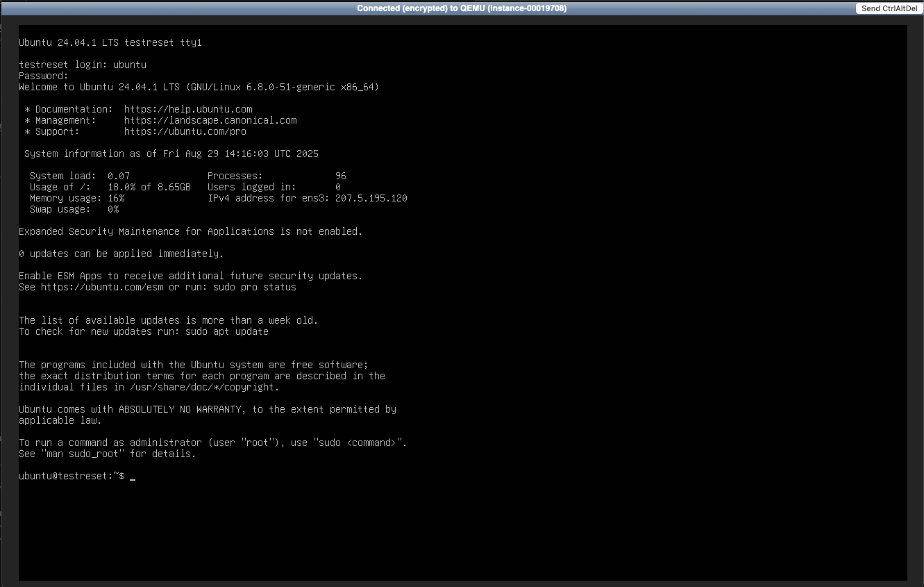The height and width of the screenshot is (587, 924).
Task: Click the disk usage '18.0% of 8.65GB' value
Action: click(x=149, y=187)
